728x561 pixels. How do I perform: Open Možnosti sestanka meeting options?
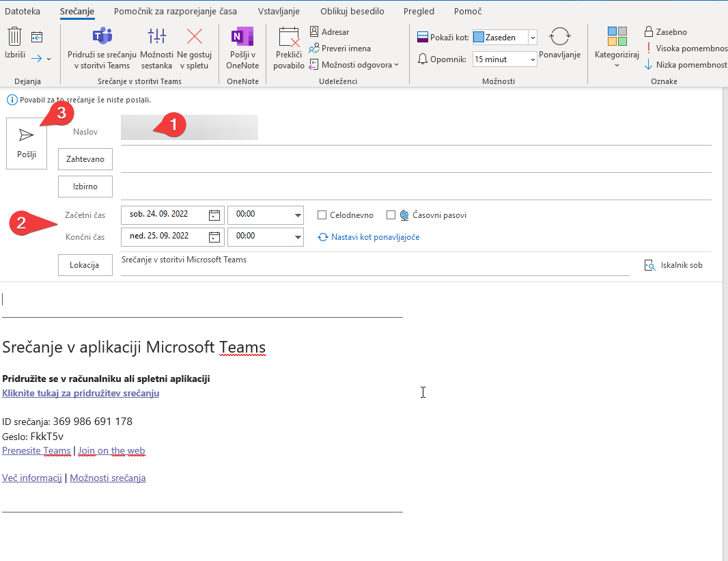click(156, 37)
